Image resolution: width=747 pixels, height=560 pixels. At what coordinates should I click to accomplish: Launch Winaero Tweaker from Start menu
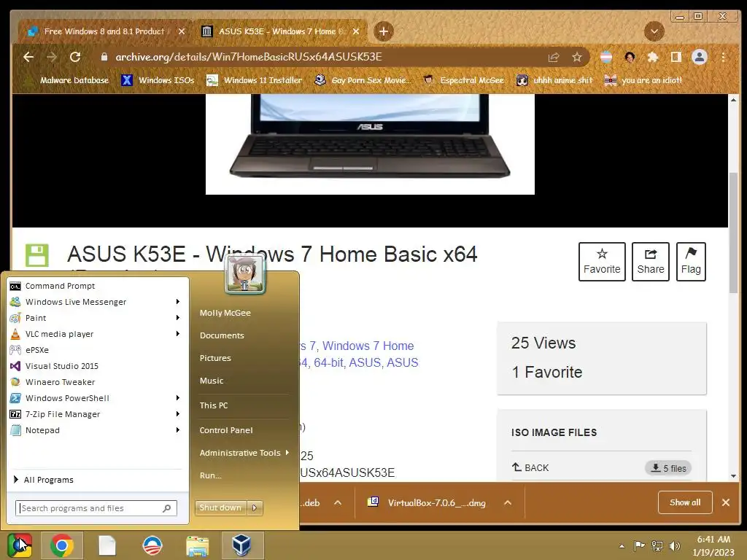pyautogui.click(x=98, y=382)
